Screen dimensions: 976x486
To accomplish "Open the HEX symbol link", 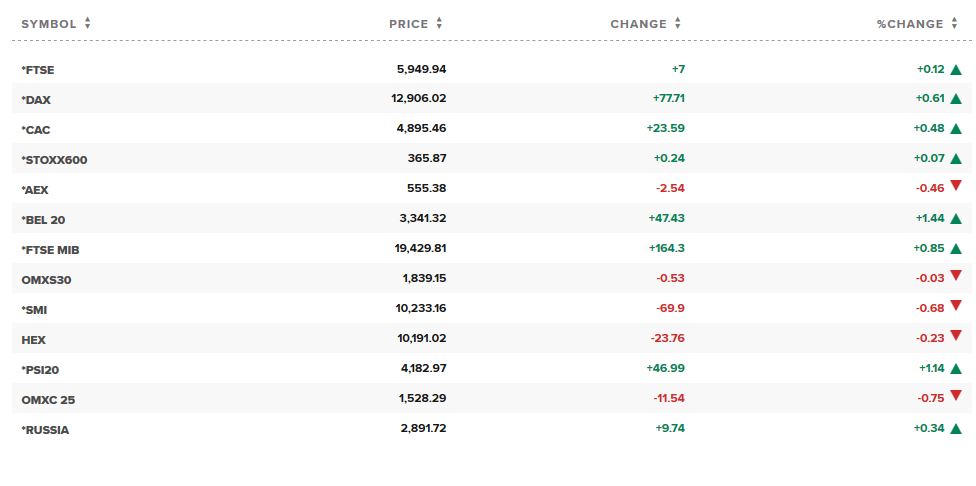I will click(34, 340).
